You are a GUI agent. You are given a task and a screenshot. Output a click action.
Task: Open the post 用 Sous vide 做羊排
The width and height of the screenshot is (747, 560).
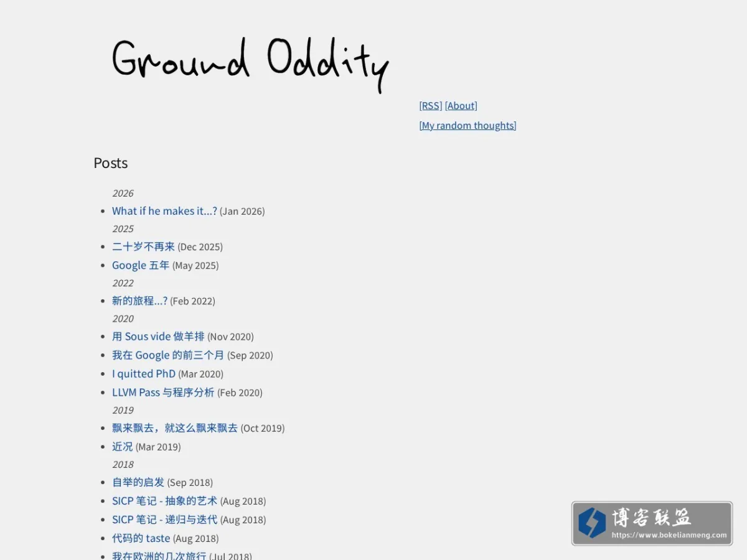click(158, 336)
